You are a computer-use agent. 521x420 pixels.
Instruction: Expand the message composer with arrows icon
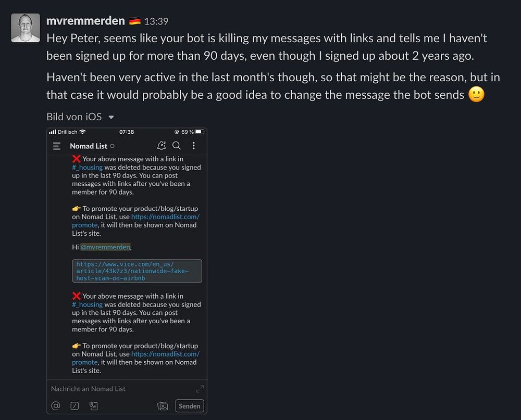click(x=200, y=389)
